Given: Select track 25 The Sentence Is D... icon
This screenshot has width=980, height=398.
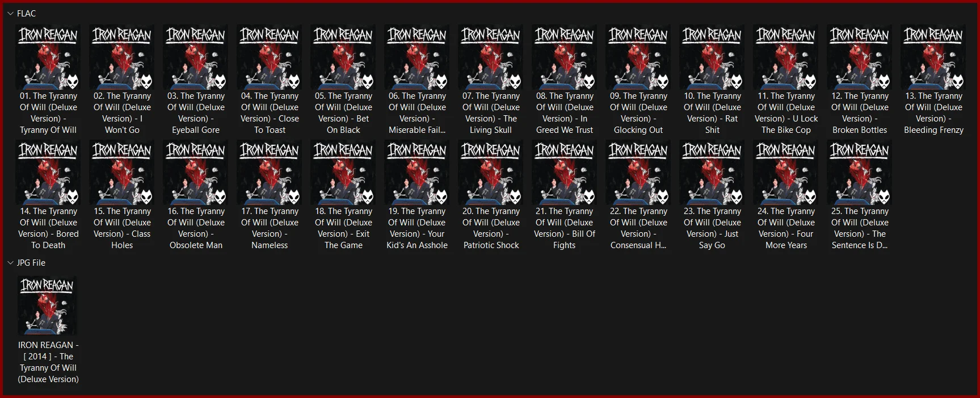Looking at the screenshot, I should coord(860,172).
